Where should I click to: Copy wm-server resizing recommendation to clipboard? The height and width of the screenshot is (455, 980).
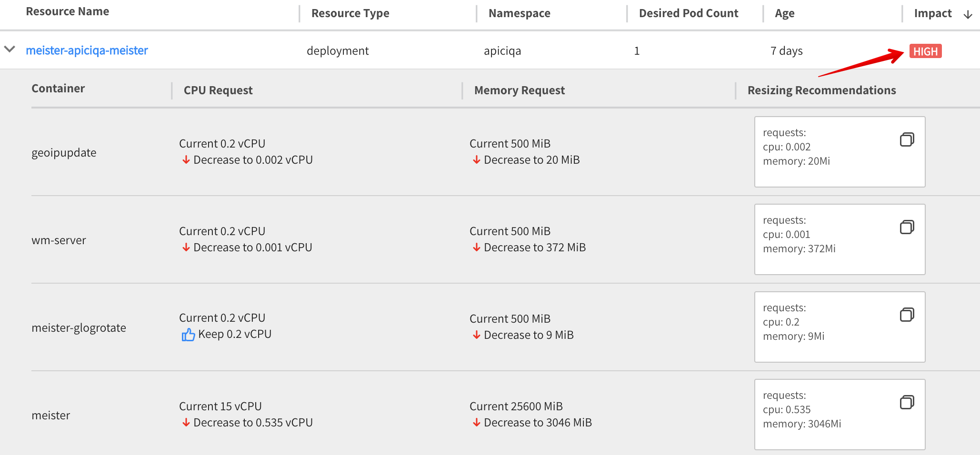[x=907, y=227]
